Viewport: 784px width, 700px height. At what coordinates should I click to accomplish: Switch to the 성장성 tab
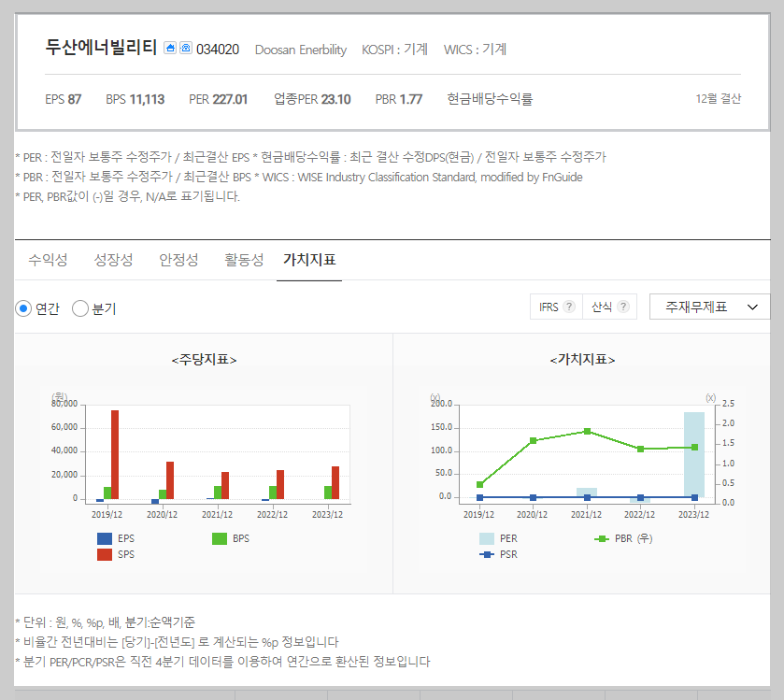(113, 260)
